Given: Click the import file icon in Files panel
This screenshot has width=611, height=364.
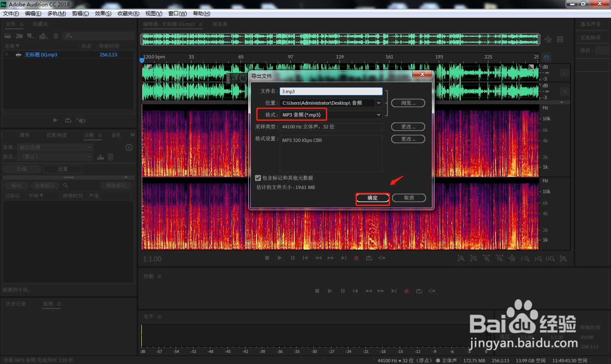Looking at the screenshot, I should pos(19,36).
